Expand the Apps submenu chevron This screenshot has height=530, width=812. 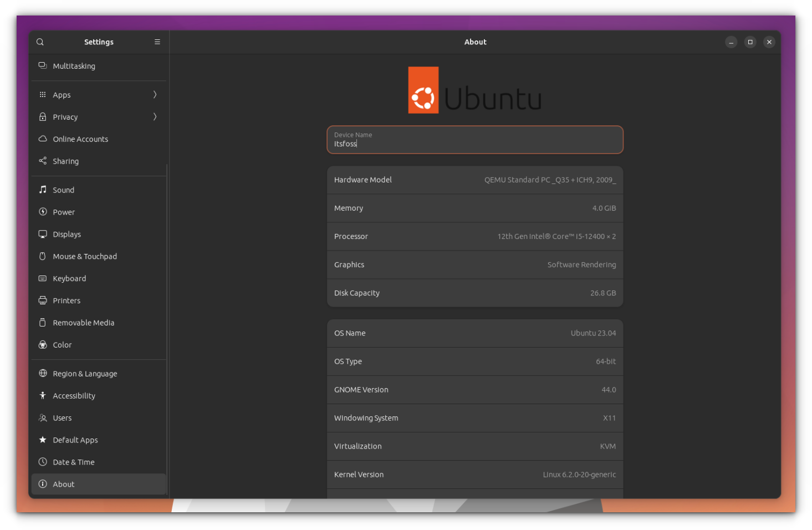155,95
